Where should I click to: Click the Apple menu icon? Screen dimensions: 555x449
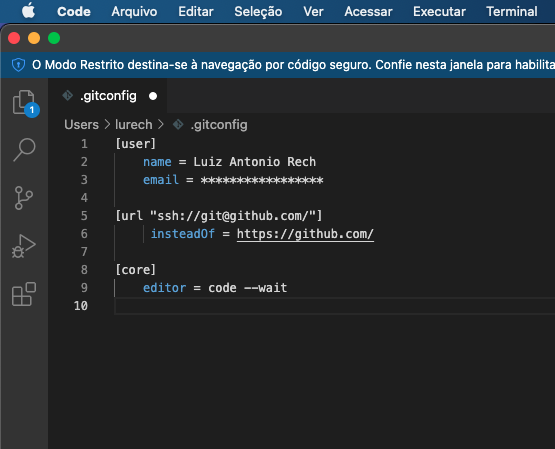tap(28, 11)
